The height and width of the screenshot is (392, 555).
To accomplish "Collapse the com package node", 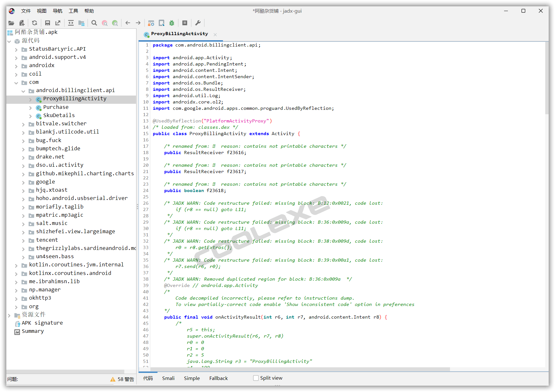I will click(16, 82).
